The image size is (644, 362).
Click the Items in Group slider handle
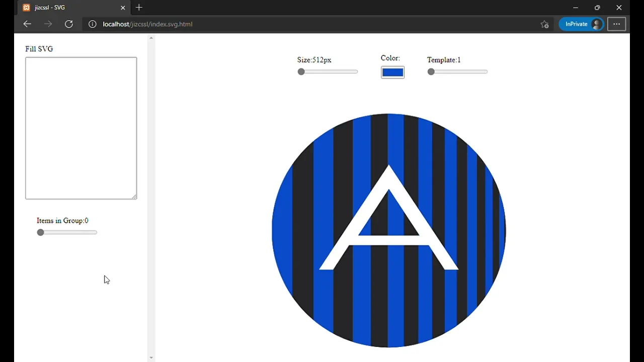(x=40, y=232)
